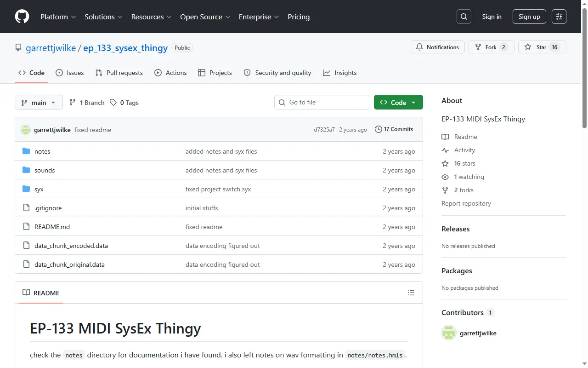Open the green Code dropdown button

398,103
